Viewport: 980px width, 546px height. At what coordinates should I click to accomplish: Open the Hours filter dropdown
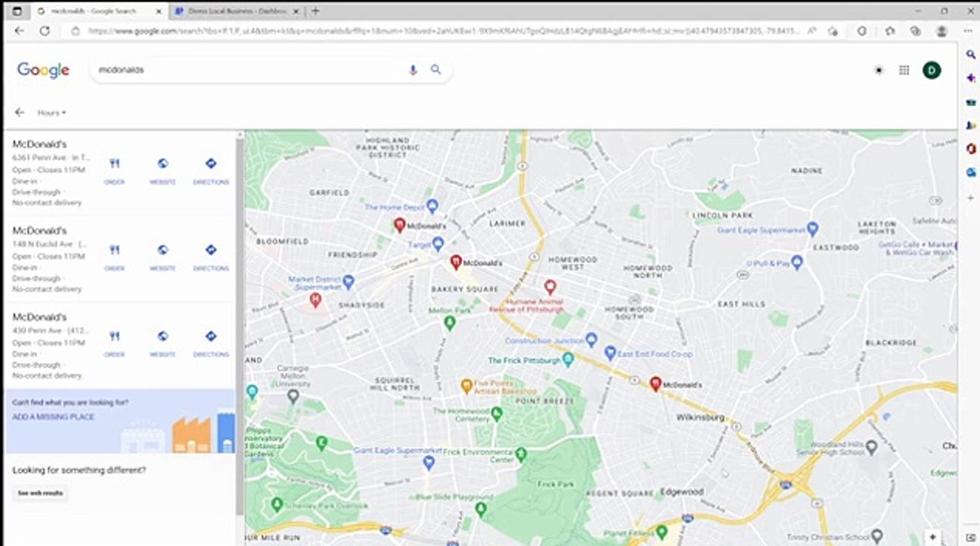tap(52, 113)
